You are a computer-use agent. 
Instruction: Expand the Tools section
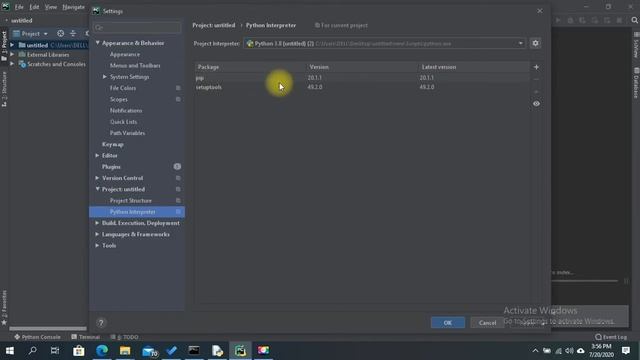[x=98, y=246]
